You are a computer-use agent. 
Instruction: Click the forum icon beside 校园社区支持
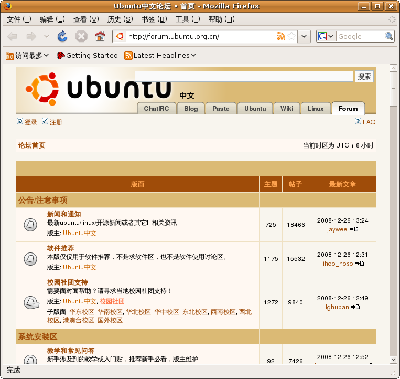(31, 302)
